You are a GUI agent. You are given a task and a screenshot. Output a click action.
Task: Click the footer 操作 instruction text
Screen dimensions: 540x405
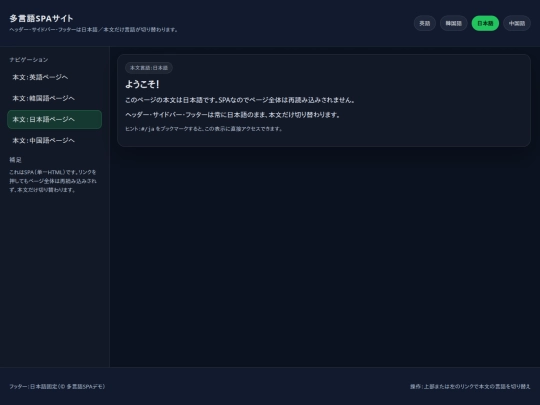pyautogui.click(x=470, y=387)
